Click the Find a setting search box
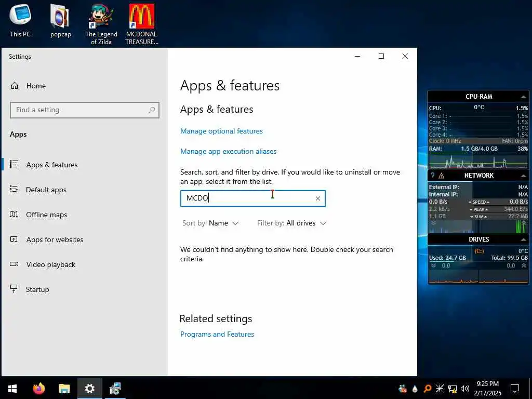 point(85,110)
